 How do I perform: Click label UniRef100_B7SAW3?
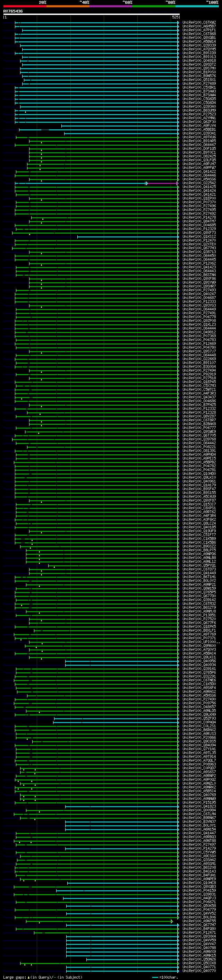click(x=199, y=91)
